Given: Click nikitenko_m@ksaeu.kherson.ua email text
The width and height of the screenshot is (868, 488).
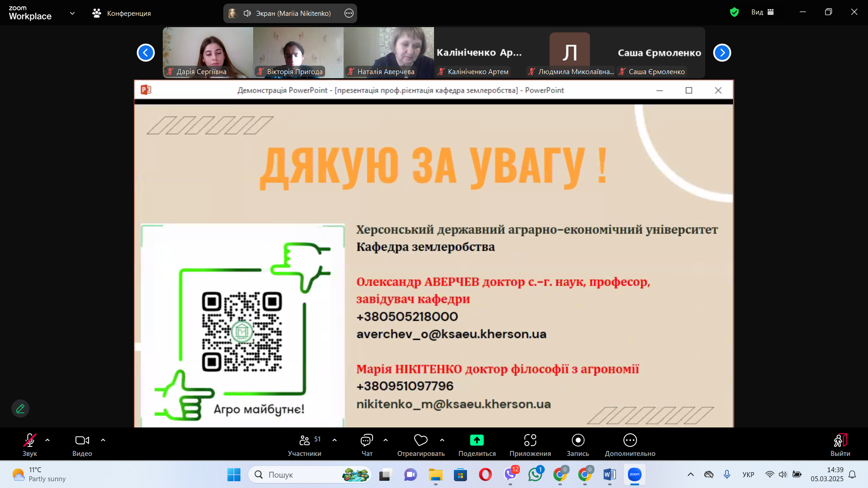Looking at the screenshot, I should (x=453, y=404).
